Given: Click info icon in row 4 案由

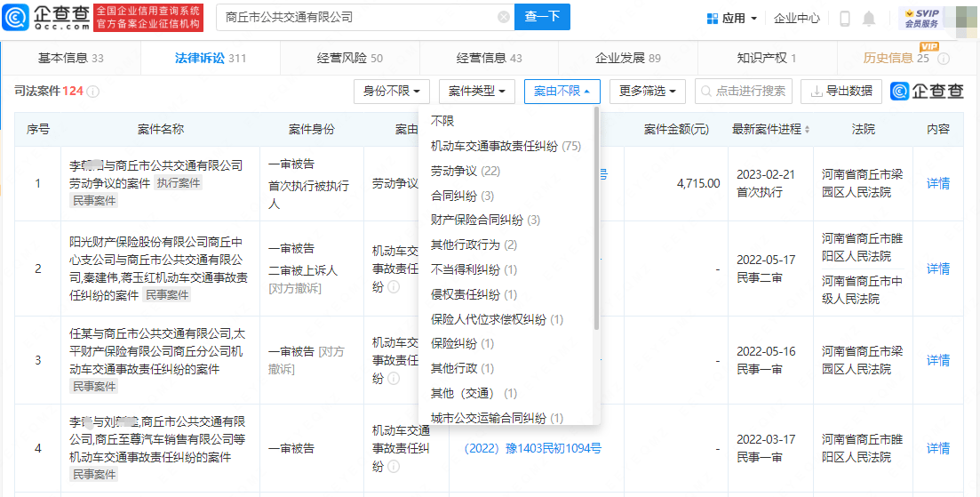Looking at the screenshot, I should click(x=394, y=467).
